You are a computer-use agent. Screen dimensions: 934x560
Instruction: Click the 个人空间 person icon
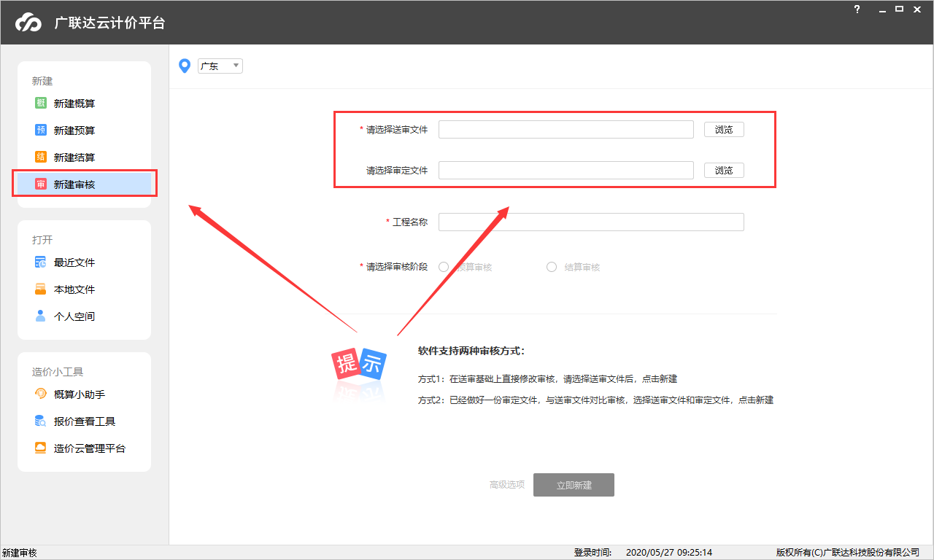tap(41, 316)
